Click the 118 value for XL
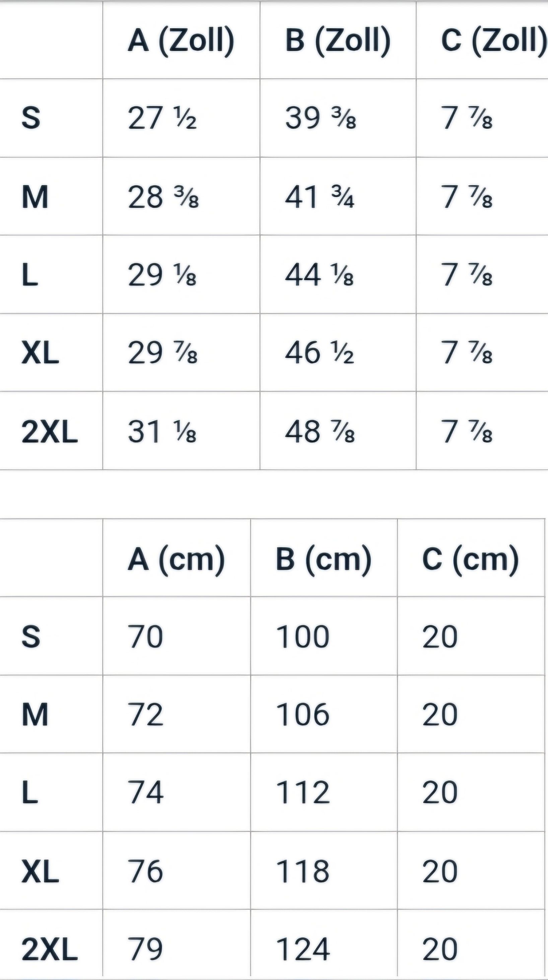Viewport: 548px width, 980px height. [303, 871]
